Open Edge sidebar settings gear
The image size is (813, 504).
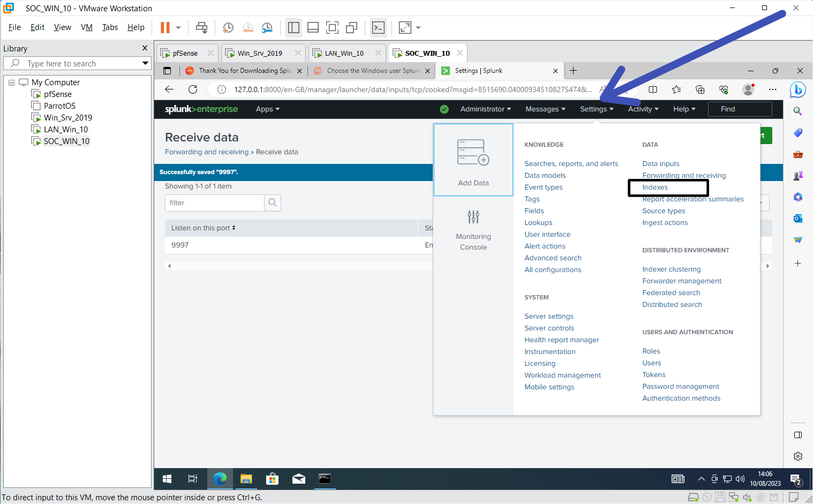(x=797, y=456)
